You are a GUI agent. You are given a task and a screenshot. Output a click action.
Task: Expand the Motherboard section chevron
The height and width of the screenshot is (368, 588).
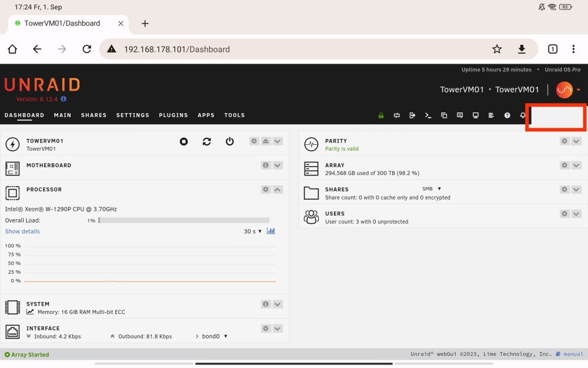coord(278,165)
